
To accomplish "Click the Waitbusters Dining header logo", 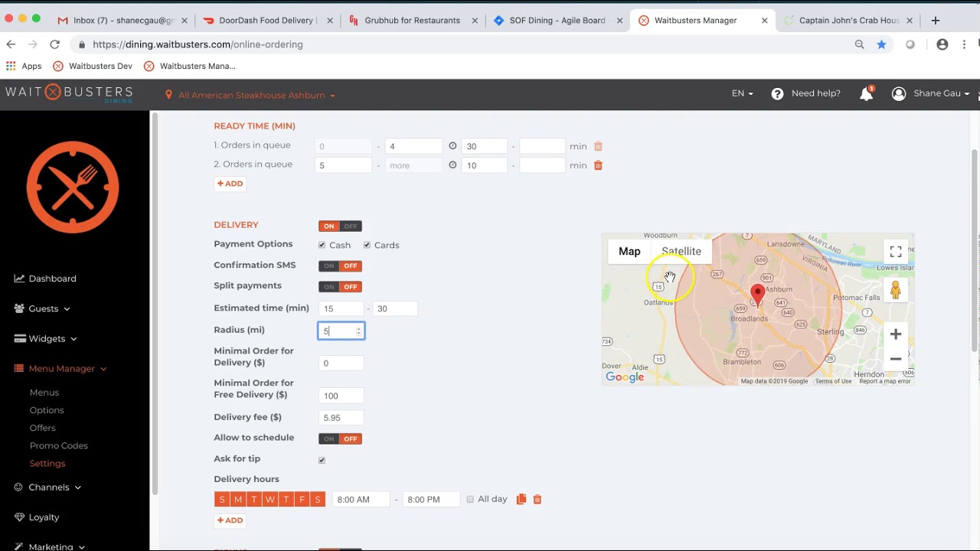I will pyautogui.click(x=69, y=94).
